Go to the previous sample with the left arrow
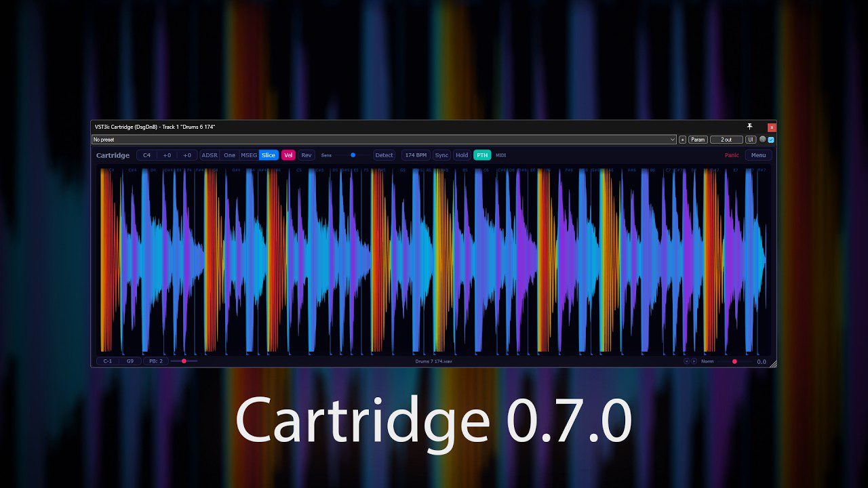The width and height of the screenshot is (868, 488). (x=686, y=361)
